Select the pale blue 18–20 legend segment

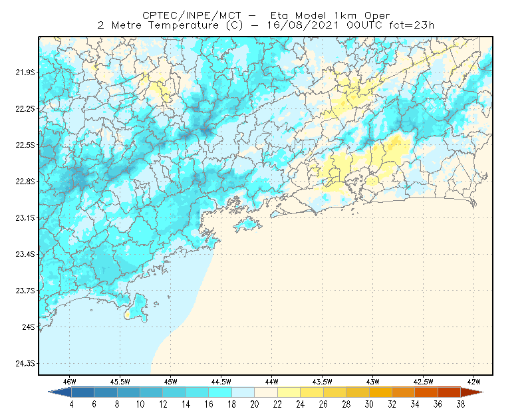[x=243, y=392]
